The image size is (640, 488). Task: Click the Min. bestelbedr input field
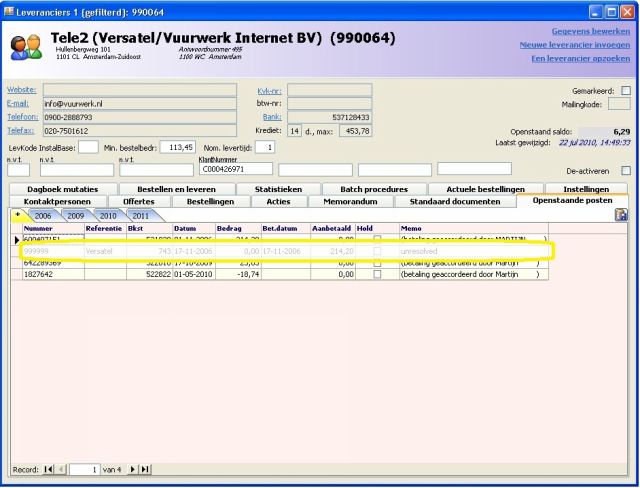176,147
